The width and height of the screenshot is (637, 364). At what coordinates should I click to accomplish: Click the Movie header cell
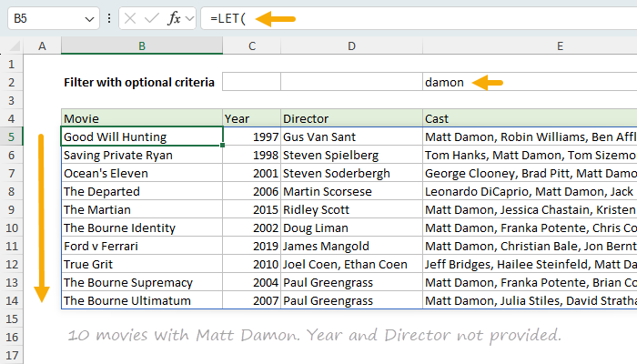[142, 118]
